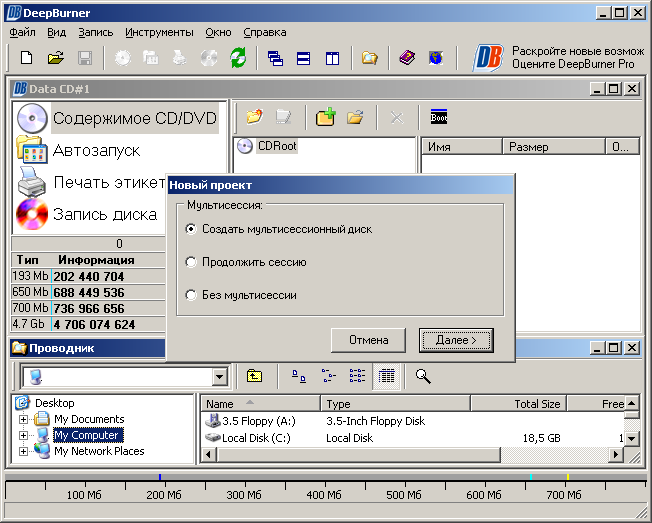
Task: Click the add files open-folder icon in Data CD
Action: coord(355,117)
